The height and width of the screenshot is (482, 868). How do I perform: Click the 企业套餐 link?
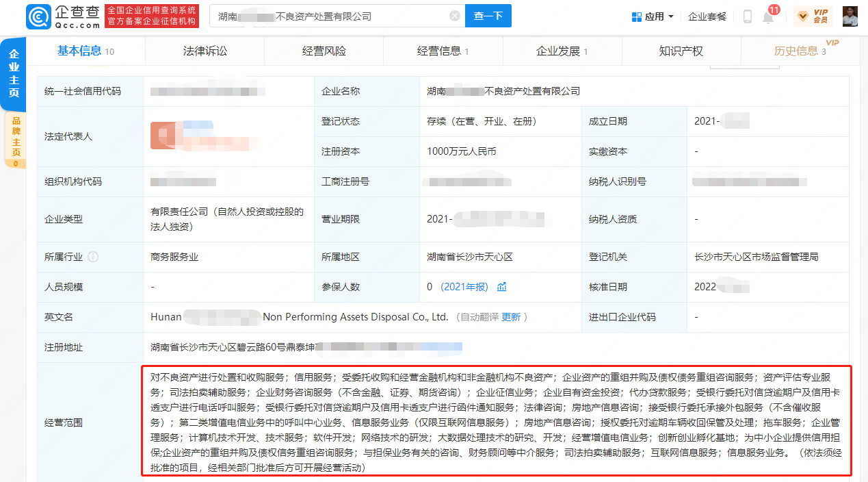click(707, 16)
